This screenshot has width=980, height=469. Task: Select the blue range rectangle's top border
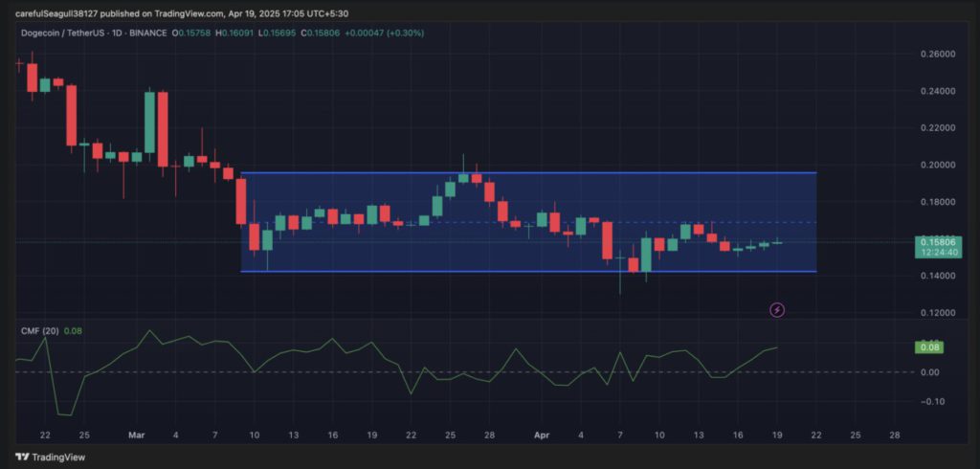pyautogui.click(x=526, y=173)
